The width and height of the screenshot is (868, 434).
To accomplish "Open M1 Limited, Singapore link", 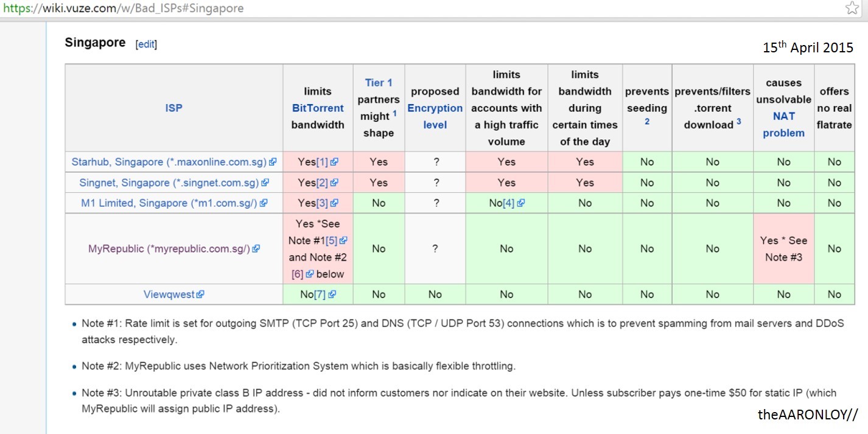I will tap(170, 203).
